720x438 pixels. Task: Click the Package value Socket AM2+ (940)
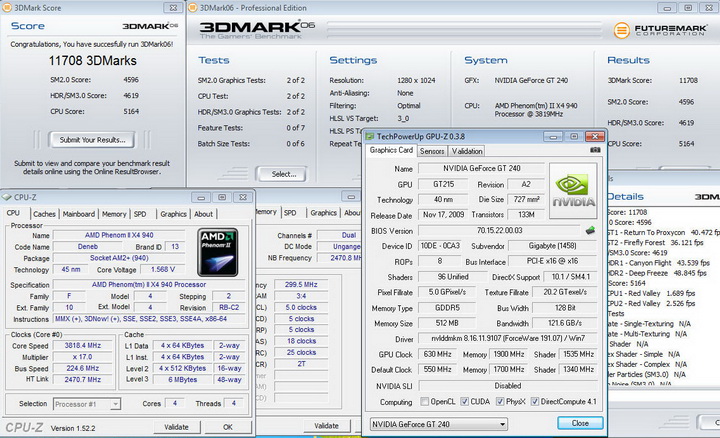[119, 258]
